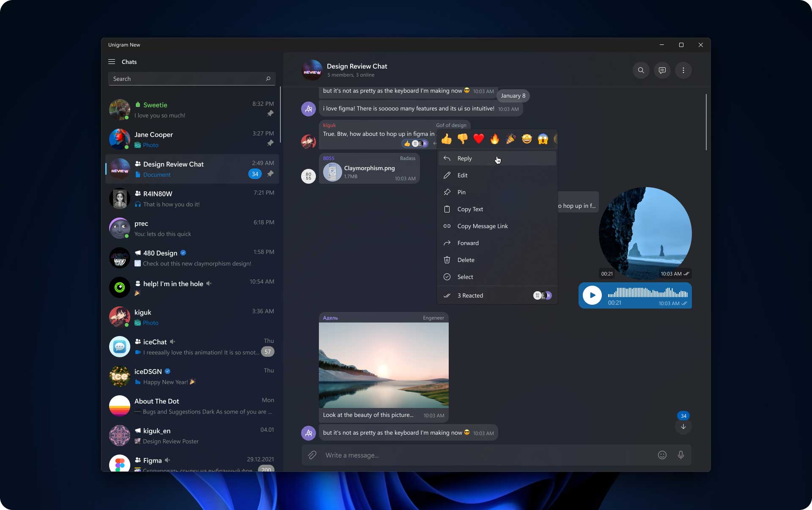Click the Search chats input field
This screenshot has width=812, height=510.
pos(192,79)
